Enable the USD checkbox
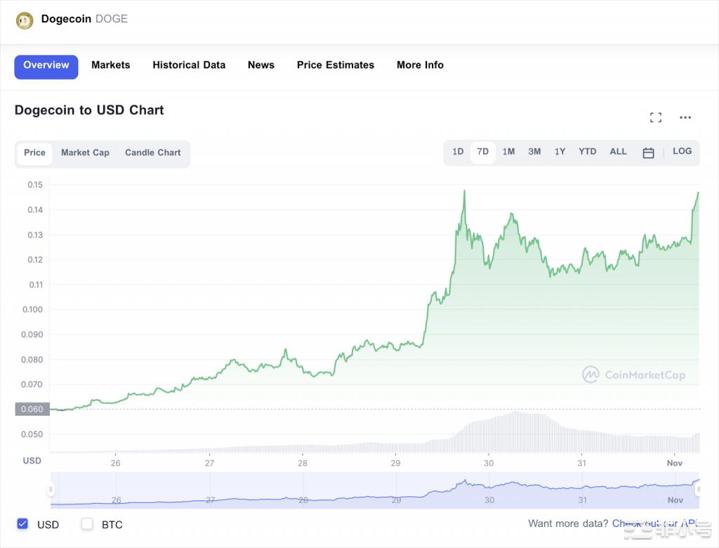The image size is (719, 548). (x=23, y=524)
